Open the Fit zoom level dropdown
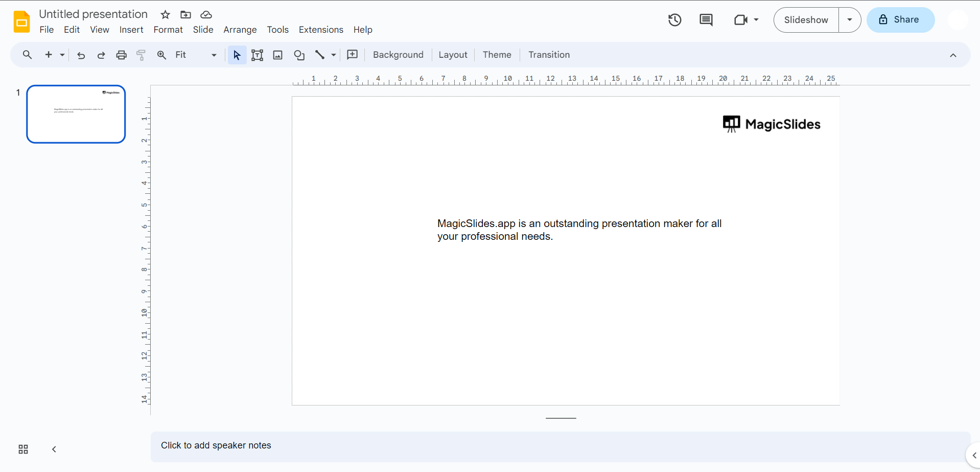 click(196, 55)
